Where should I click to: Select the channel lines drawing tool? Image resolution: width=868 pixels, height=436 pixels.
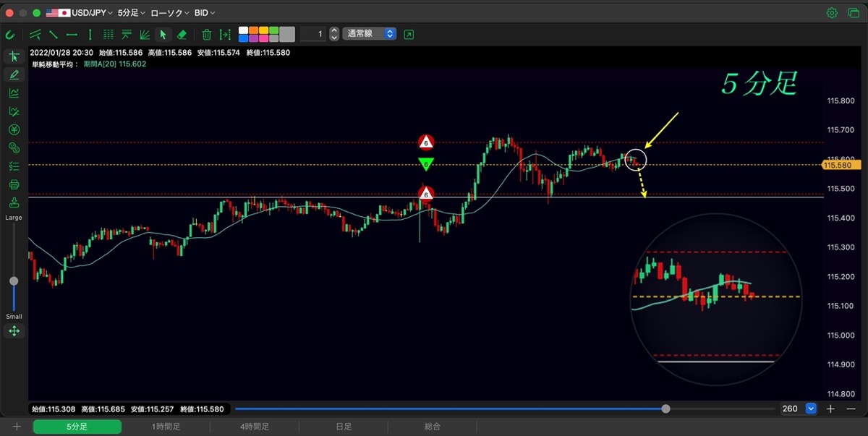click(35, 34)
